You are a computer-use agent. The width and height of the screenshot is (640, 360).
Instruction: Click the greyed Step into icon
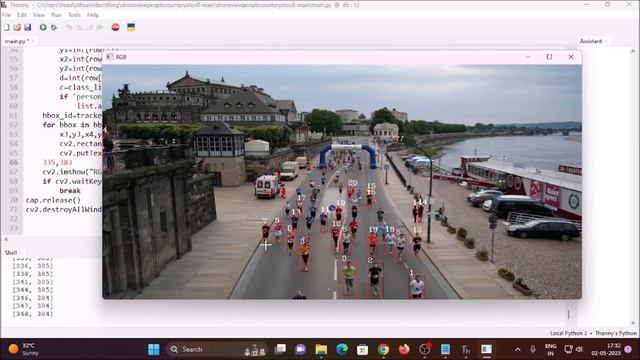click(x=79, y=27)
